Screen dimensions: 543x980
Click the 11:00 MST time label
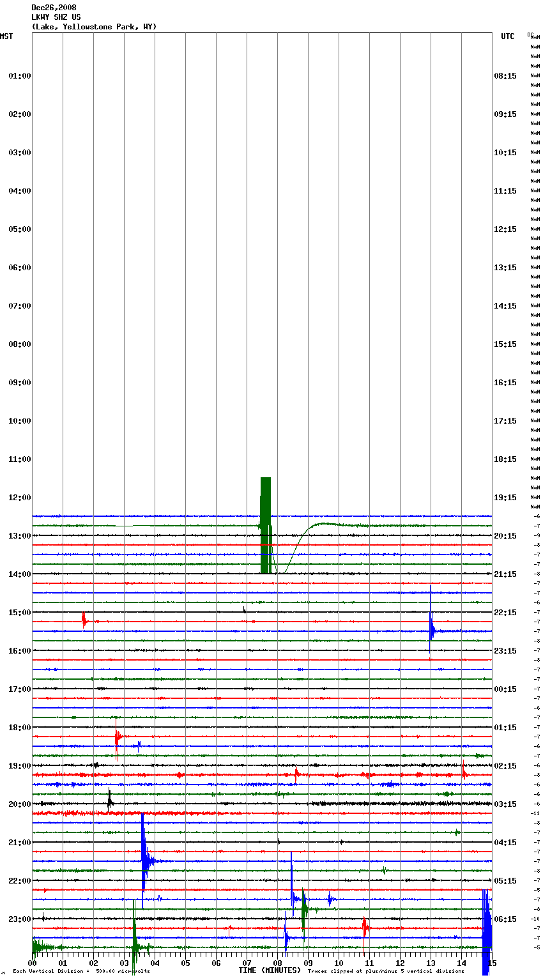click(x=20, y=459)
